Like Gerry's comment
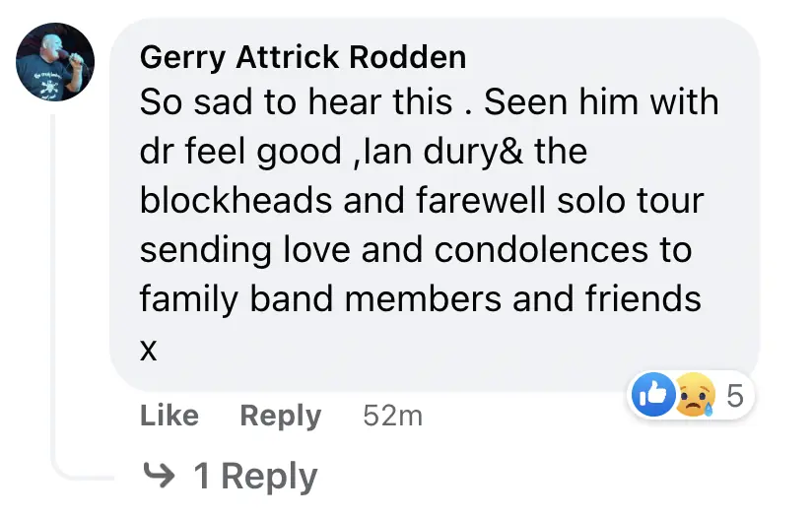This screenshot has height=516, width=812. coord(169,416)
